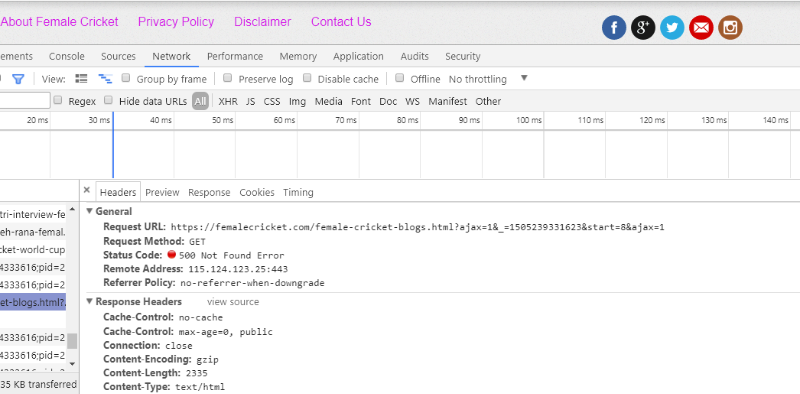Open the Twitter social icon

672,28
